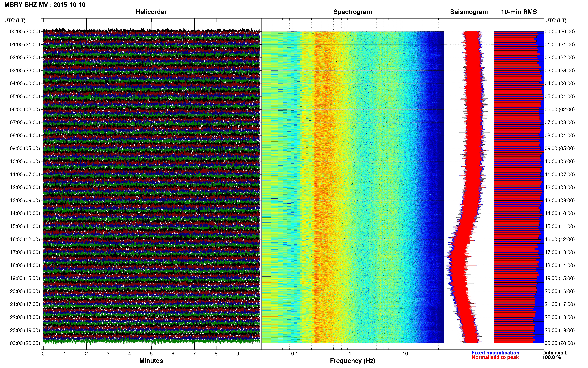Click the left 08:00 (04:00) time label
Image resolution: width=588 pixels, height=368 pixels.
point(25,135)
